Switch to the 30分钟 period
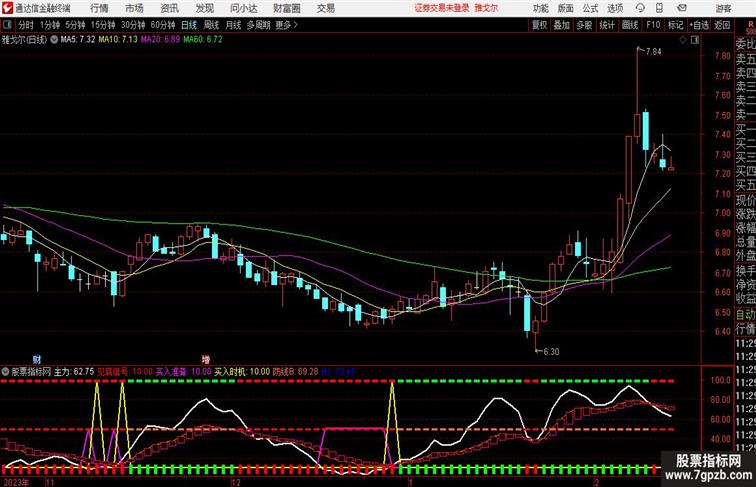This screenshot has height=487, width=756. [133, 25]
